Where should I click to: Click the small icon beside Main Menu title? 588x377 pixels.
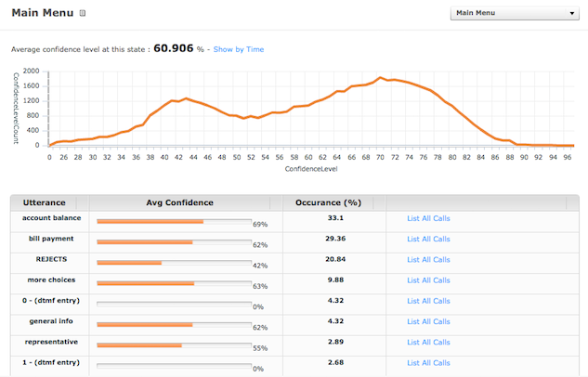(83, 13)
